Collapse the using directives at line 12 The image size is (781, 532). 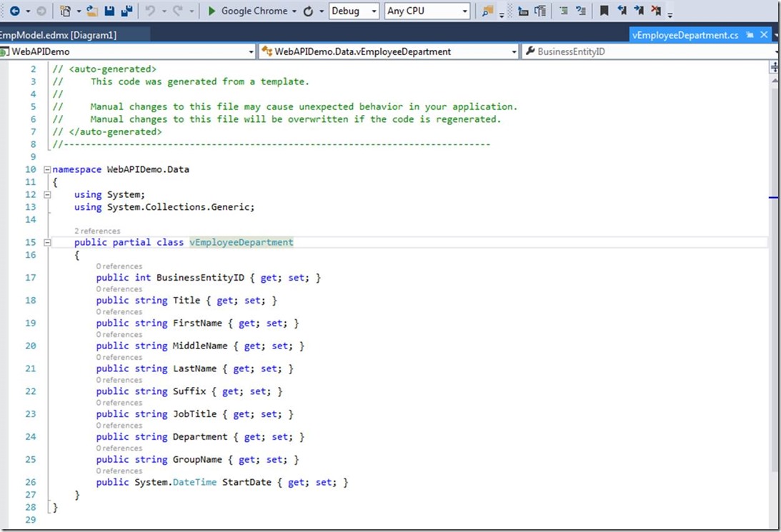point(47,194)
